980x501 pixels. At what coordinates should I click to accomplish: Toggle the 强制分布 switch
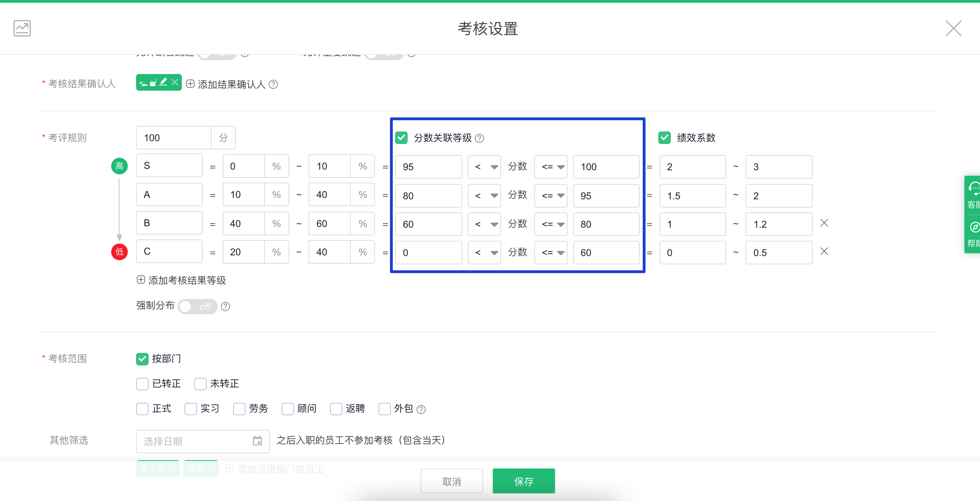[x=197, y=306]
